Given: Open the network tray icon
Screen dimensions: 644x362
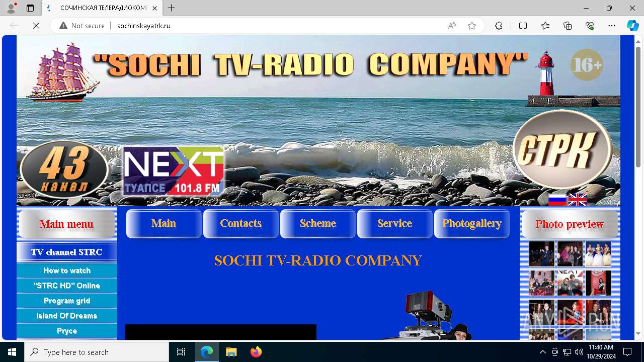Looking at the screenshot, I should [567, 352].
